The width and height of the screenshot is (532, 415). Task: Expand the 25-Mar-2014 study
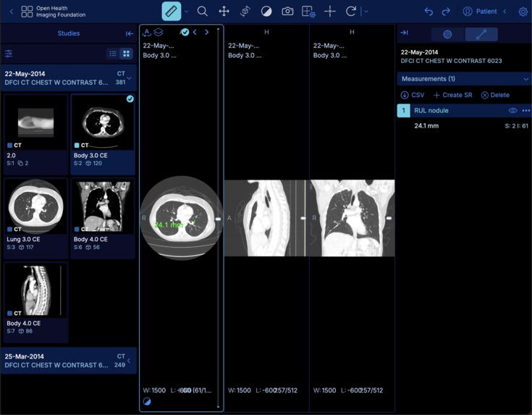pos(69,361)
